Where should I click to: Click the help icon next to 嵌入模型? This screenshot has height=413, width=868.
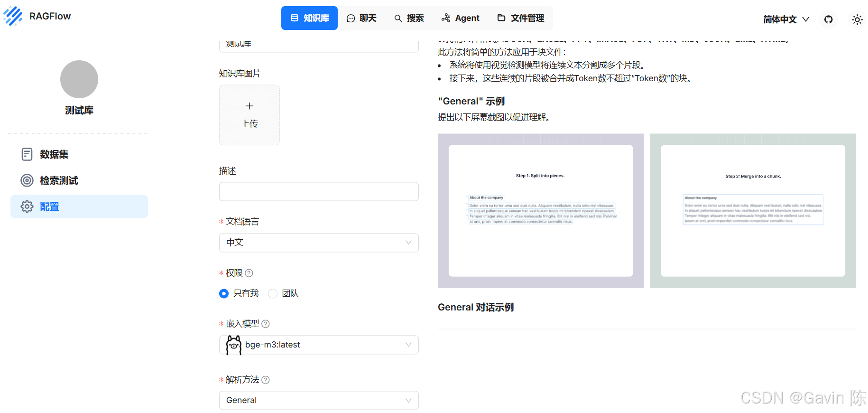pyautogui.click(x=266, y=324)
